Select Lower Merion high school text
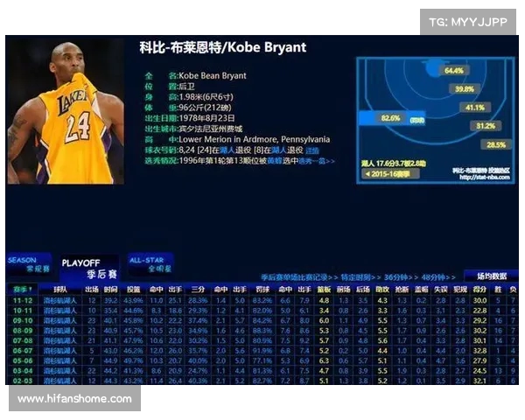The image size is (525, 420). (x=254, y=139)
